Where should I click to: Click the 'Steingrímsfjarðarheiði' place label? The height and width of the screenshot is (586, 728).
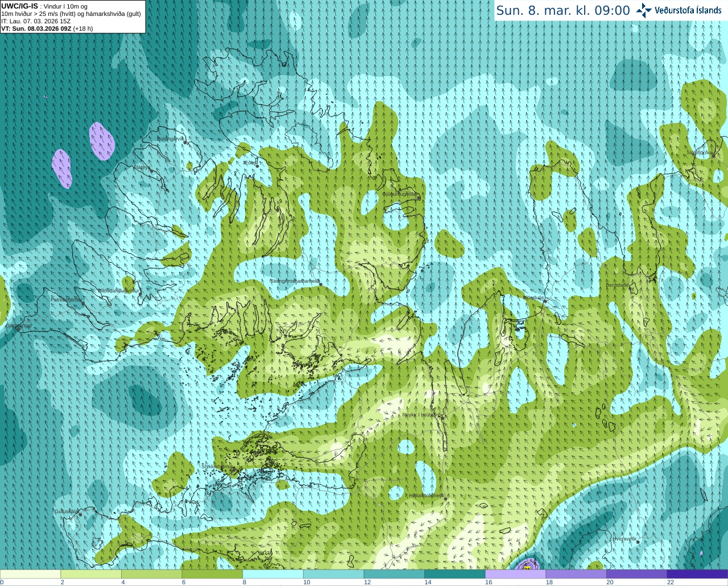click(x=295, y=281)
